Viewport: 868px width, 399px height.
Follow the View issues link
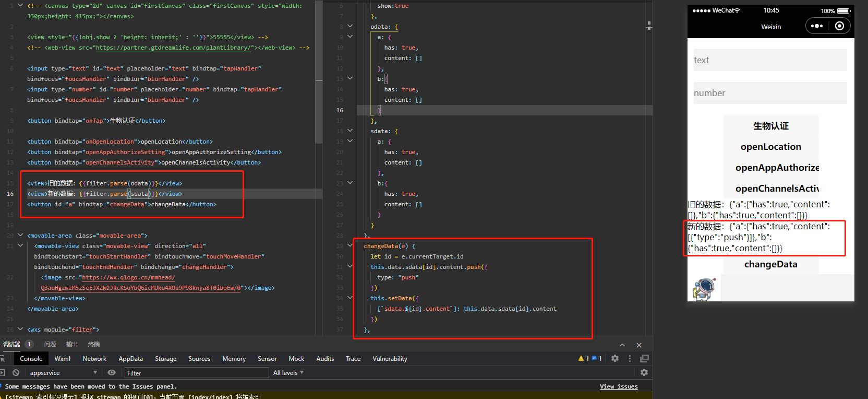(x=619, y=386)
